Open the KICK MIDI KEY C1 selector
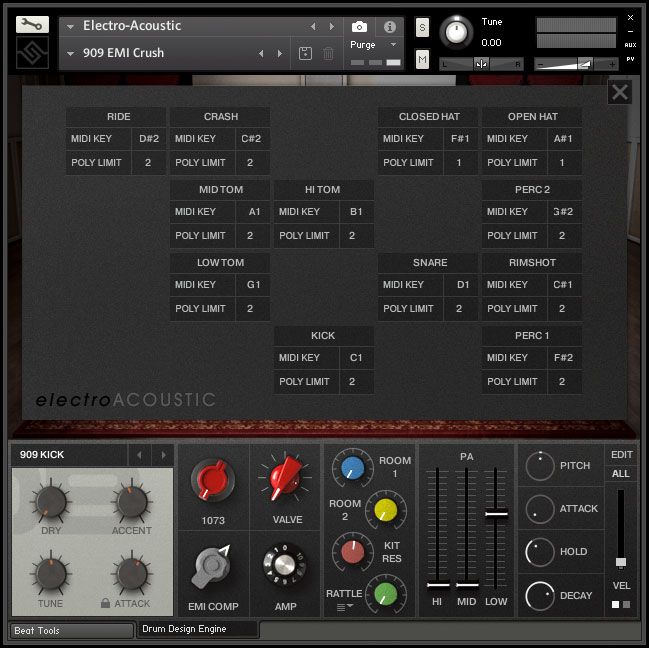649x648 pixels. [x=356, y=358]
